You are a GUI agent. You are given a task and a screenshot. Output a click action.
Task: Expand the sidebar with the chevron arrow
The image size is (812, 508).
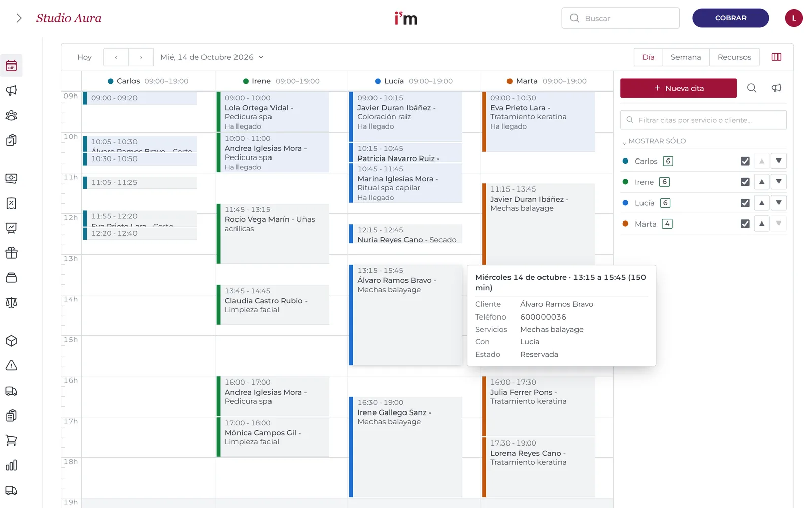pyautogui.click(x=19, y=18)
